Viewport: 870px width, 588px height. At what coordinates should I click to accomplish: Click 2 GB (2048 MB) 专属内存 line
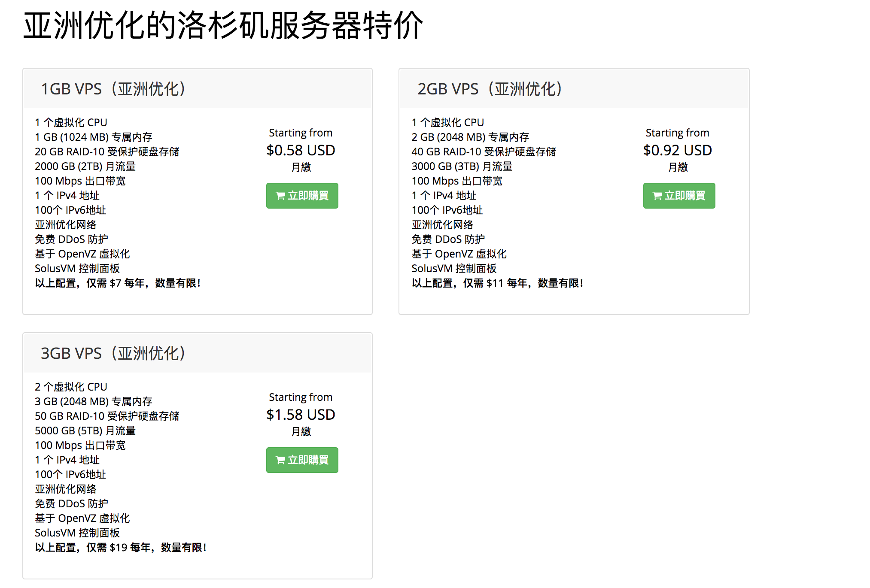470,137
